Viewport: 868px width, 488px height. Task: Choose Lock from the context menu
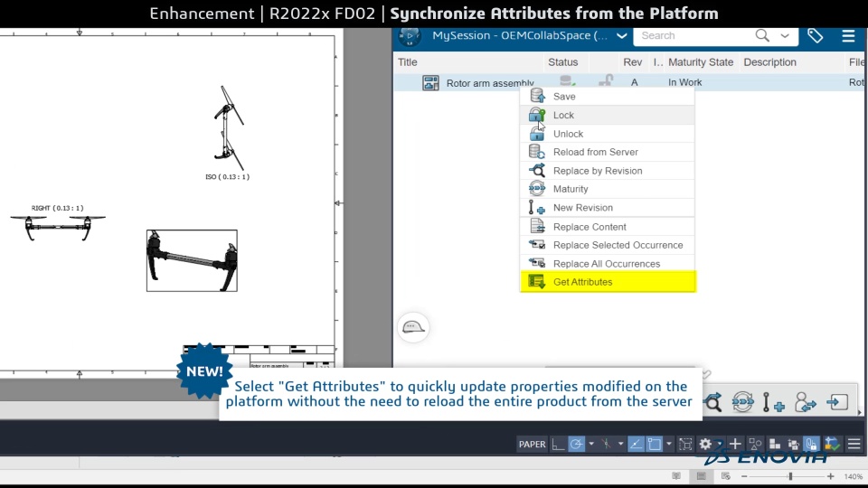point(608,115)
